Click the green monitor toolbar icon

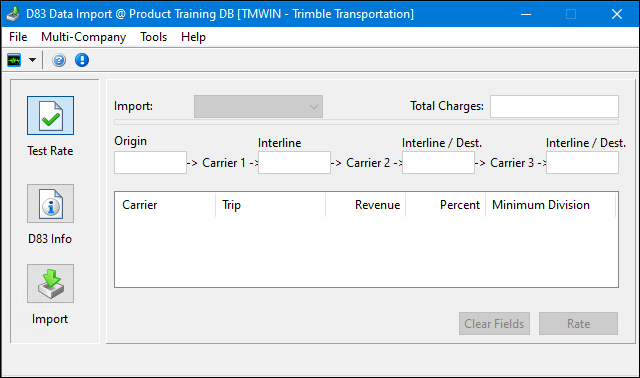coord(14,60)
